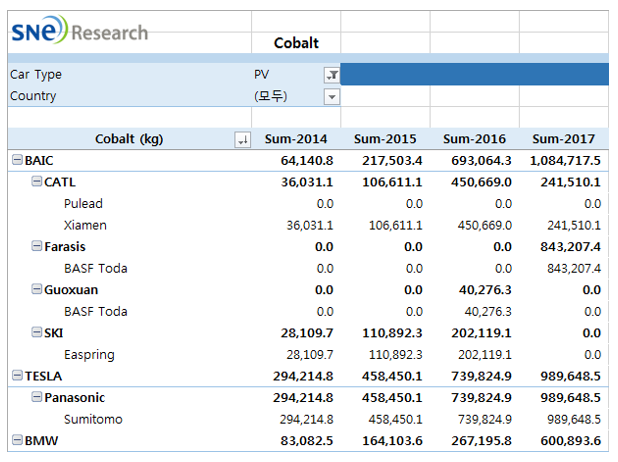Select the Easpring row label

click(x=89, y=355)
